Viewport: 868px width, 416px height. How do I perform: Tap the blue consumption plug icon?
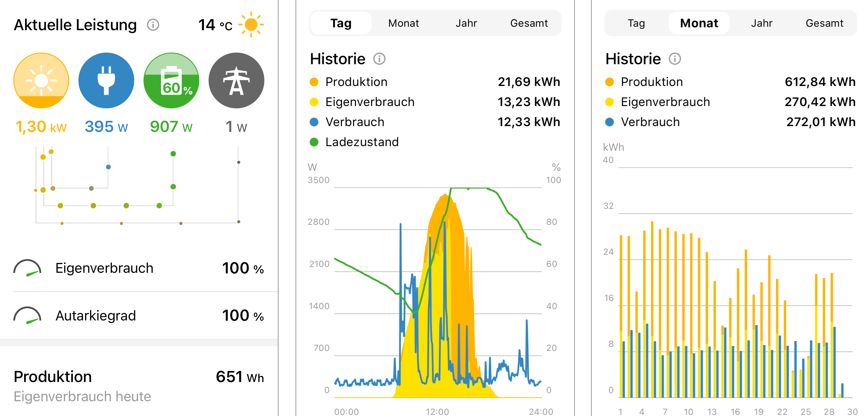pyautogui.click(x=106, y=80)
